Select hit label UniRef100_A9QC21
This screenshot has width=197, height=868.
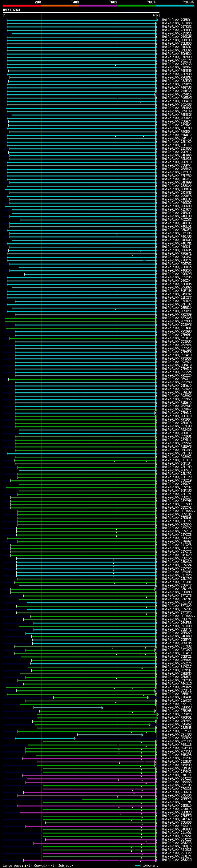click(x=176, y=538)
